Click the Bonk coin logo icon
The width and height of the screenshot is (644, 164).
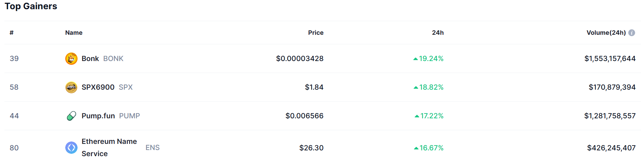coord(71,59)
